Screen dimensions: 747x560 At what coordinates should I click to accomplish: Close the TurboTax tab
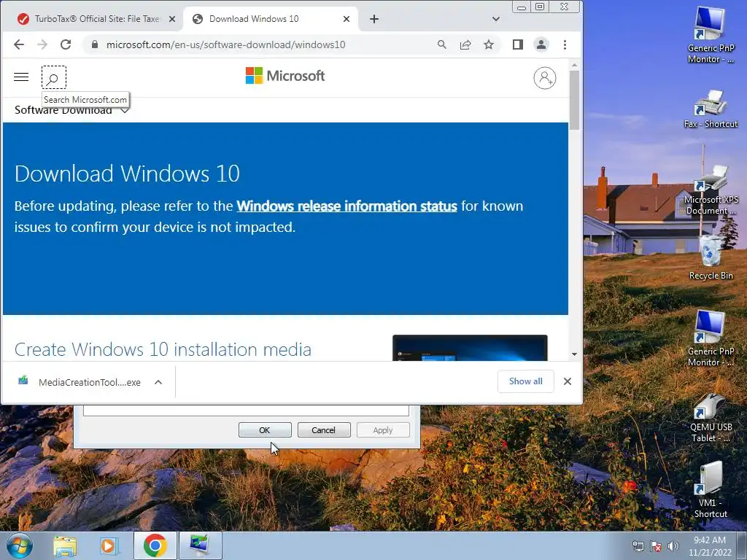[172, 19]
